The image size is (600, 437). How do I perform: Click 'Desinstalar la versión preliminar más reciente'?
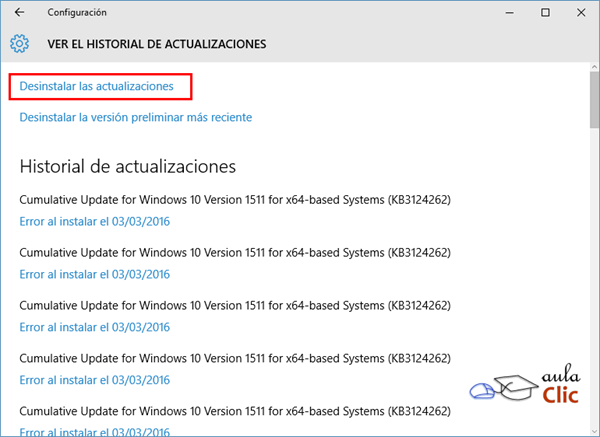[x=135, y=118]
